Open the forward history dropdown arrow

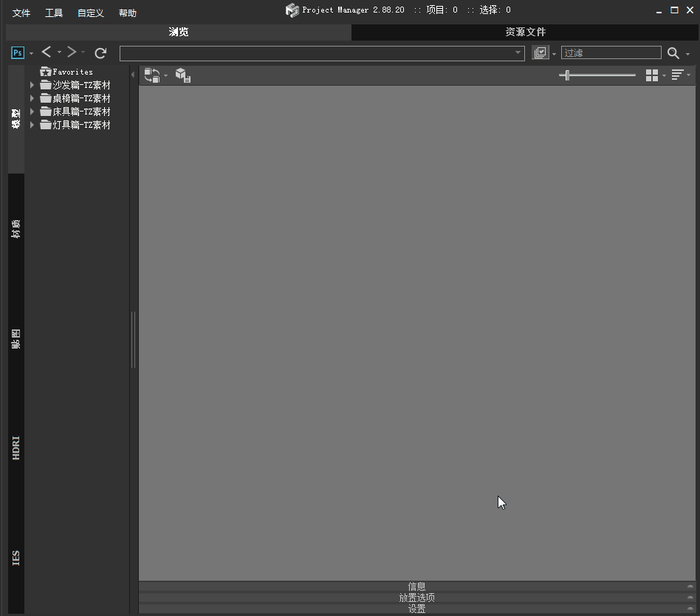83,52
